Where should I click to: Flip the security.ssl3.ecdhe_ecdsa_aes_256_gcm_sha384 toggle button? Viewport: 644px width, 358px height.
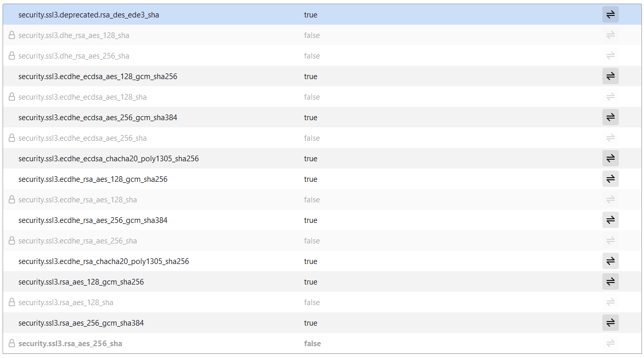tap(611, 118)
